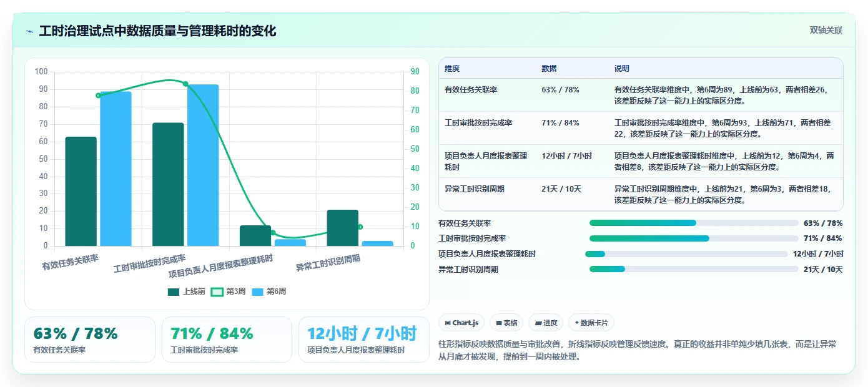Click the 上线前 bar for 项目负责人月度报表整理耗时
This screenshot has width=868, height=387.
click(x=255, y=235)
